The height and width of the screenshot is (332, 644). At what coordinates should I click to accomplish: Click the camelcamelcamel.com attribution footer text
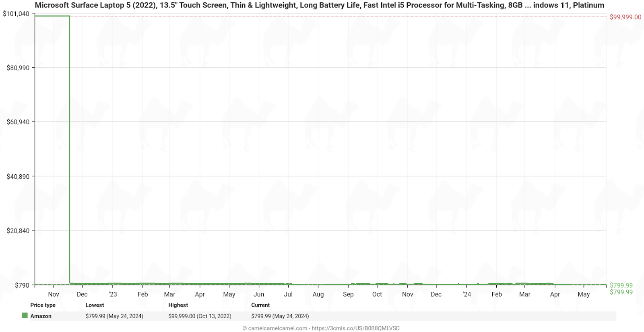321,328
